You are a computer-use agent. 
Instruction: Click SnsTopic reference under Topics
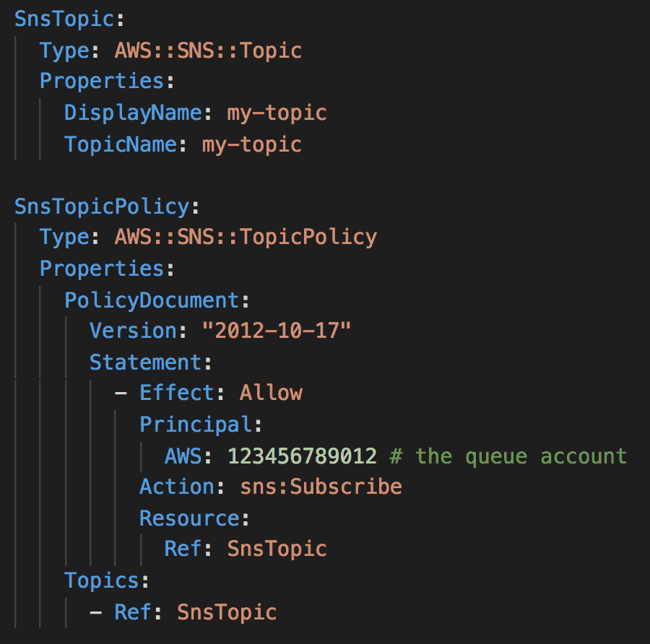click(x=227, y=612)
